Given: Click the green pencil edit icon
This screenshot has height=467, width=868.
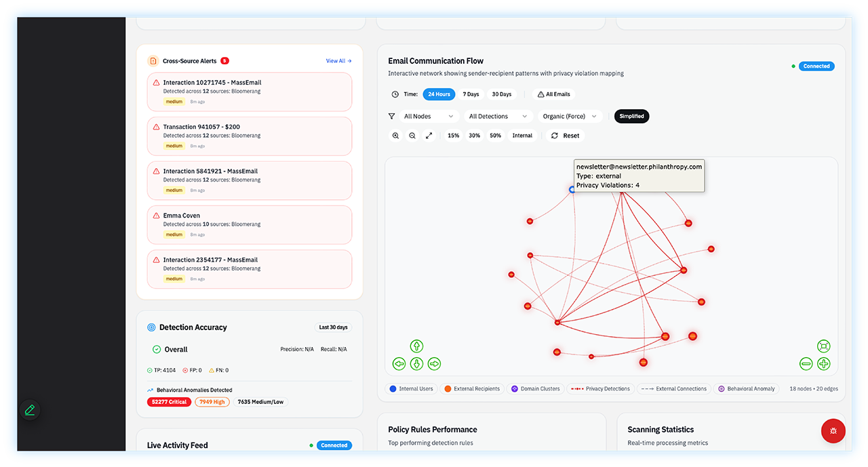Looking at the screenshot, I should point(30,409).
